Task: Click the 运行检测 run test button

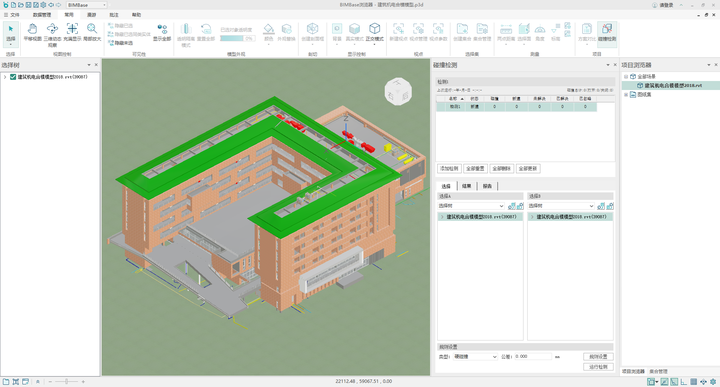Action: pos(598,367)
